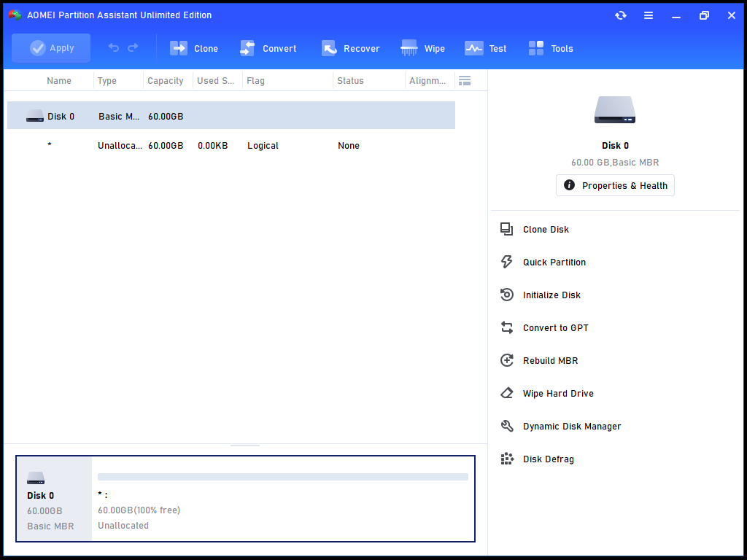The image size is (747, 560).
Task: Click the Alignment column header
Action: 427,80
